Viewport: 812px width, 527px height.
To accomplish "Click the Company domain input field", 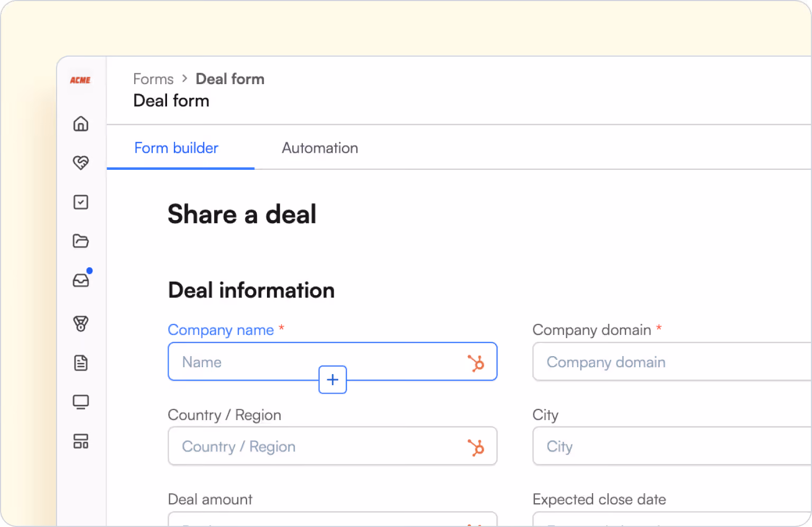I will 672,361.
